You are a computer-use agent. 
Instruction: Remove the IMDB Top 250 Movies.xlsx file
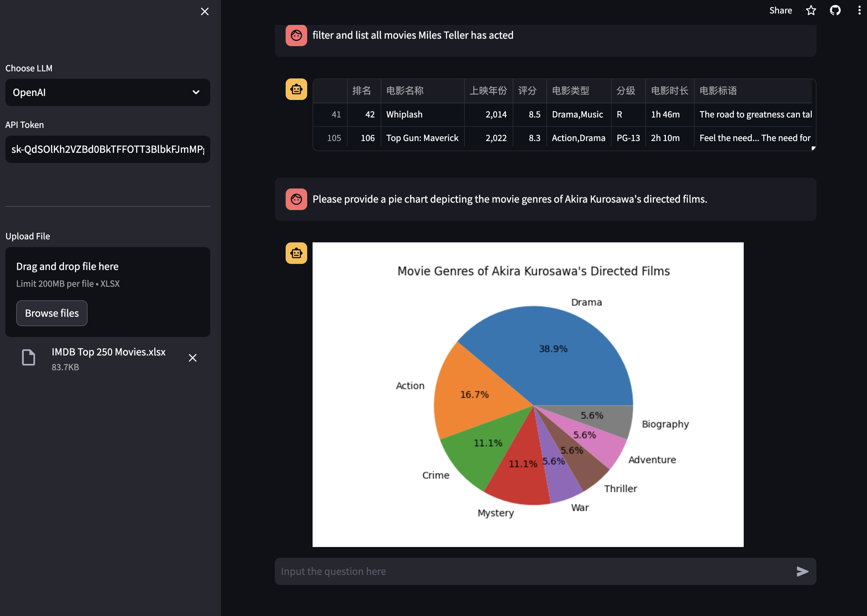(192, 358)
